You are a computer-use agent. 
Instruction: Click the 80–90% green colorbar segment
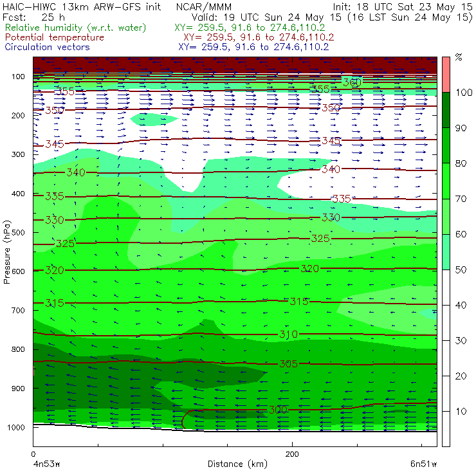[446, 145]
